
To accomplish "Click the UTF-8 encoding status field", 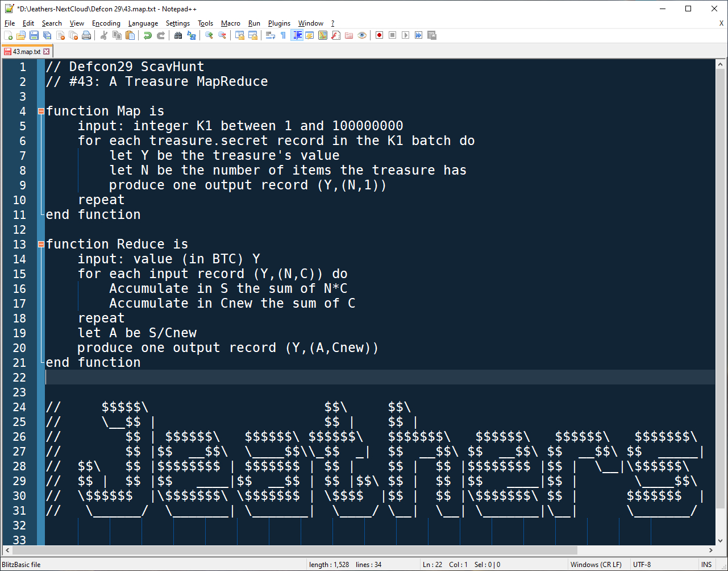I will (642, 565).
